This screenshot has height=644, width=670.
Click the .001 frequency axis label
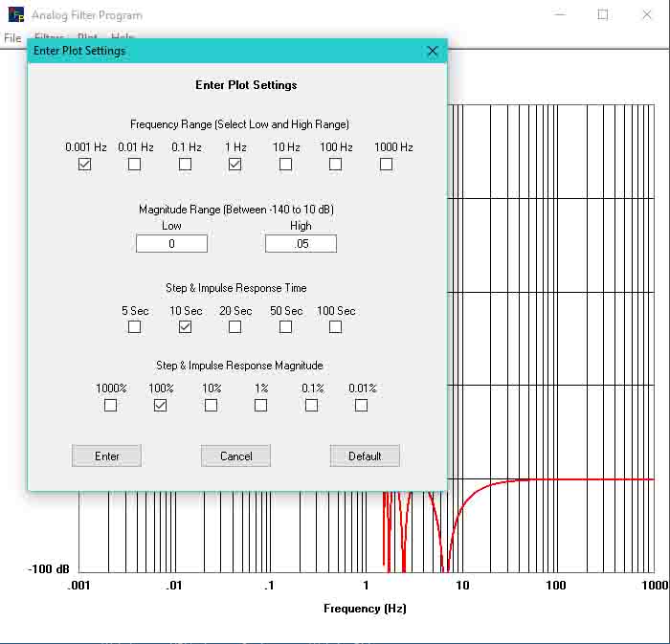[x=79, y=585]
